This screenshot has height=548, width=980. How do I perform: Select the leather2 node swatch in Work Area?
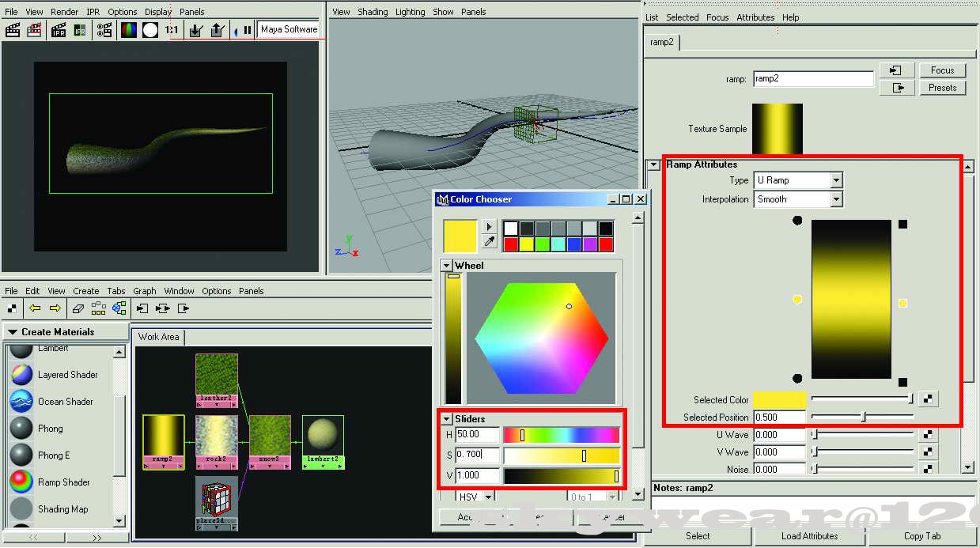(x=217, y=374)
